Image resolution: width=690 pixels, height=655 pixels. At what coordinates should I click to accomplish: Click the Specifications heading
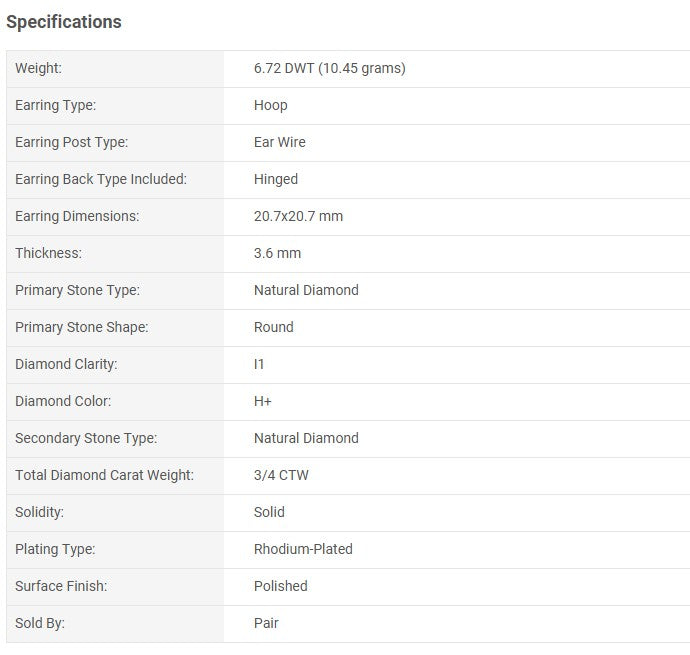coord(64,22)
